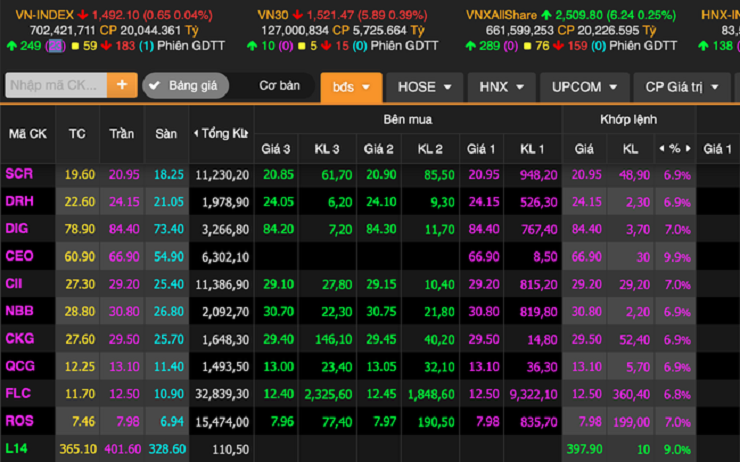Click FLC KL 1 value 9,322,10

click(x=533, y=394)
